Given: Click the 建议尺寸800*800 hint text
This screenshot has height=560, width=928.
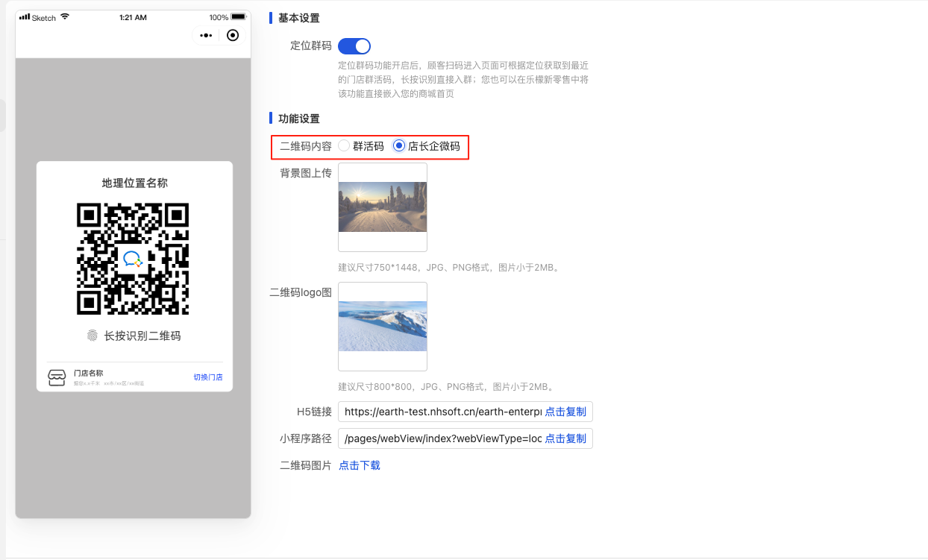Looking at the screenshot, I should (446, 387).
